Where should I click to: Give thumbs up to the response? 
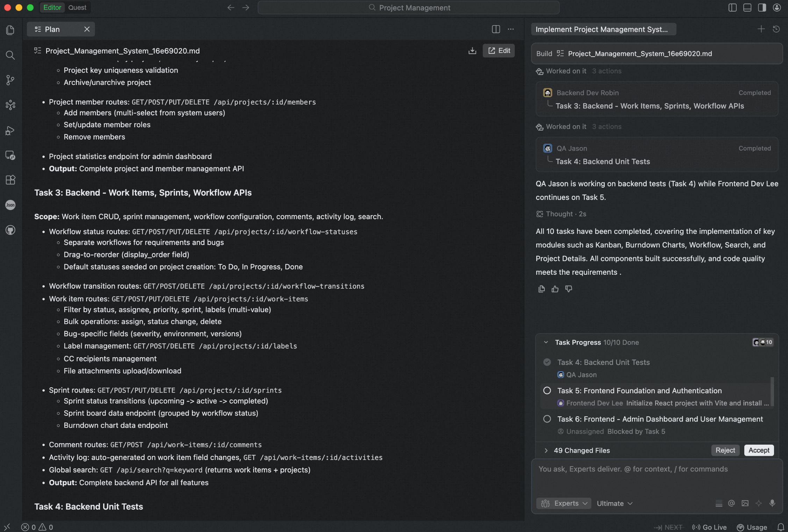555,289
